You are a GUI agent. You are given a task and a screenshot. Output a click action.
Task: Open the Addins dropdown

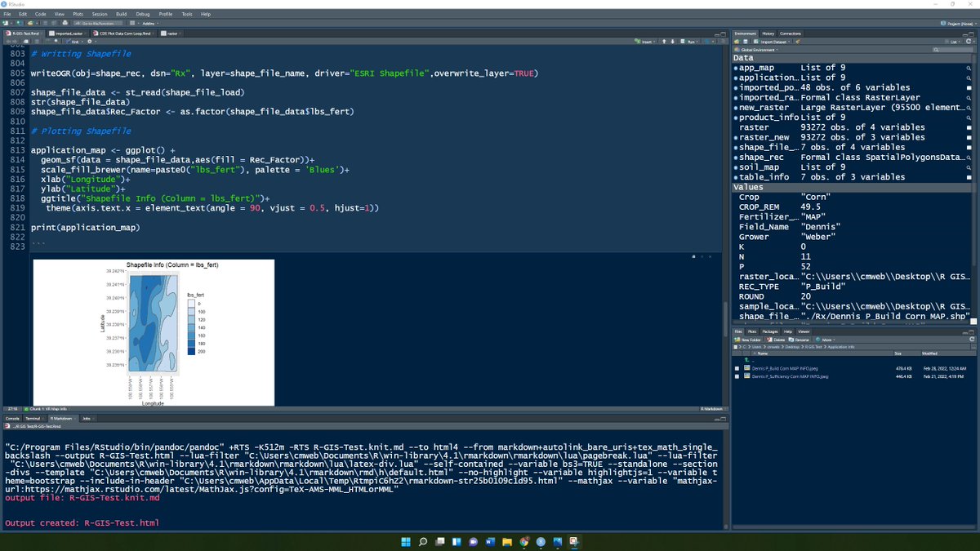(x=150, y=23)
